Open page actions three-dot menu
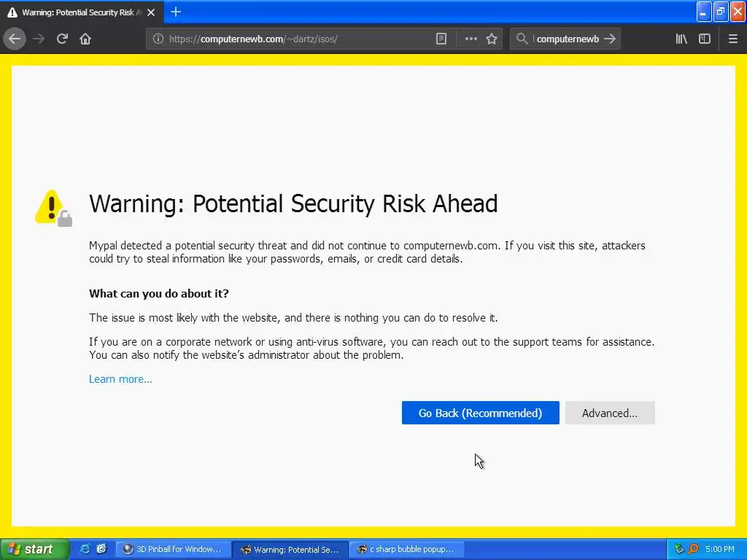 [471, 39]
